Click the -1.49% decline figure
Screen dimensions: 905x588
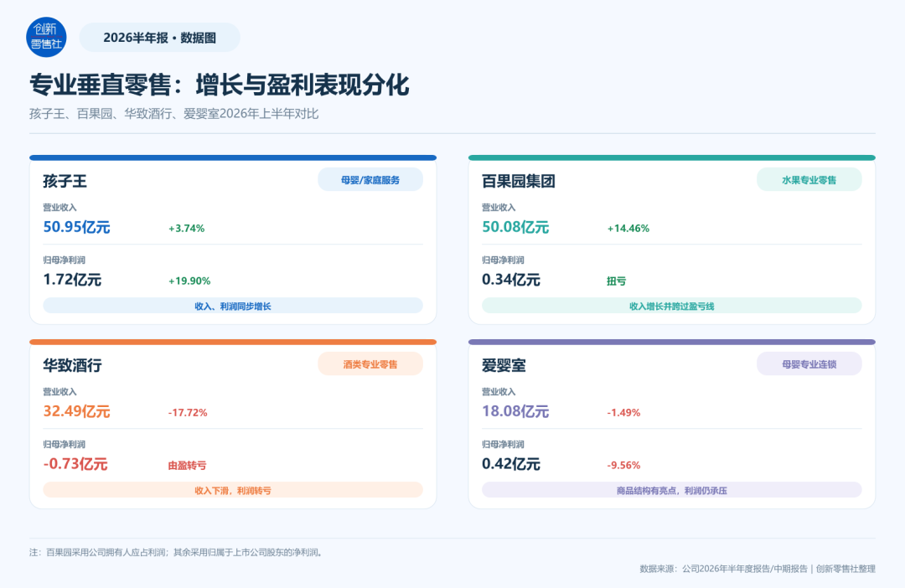pyautogui.click(x=623, y=413)
